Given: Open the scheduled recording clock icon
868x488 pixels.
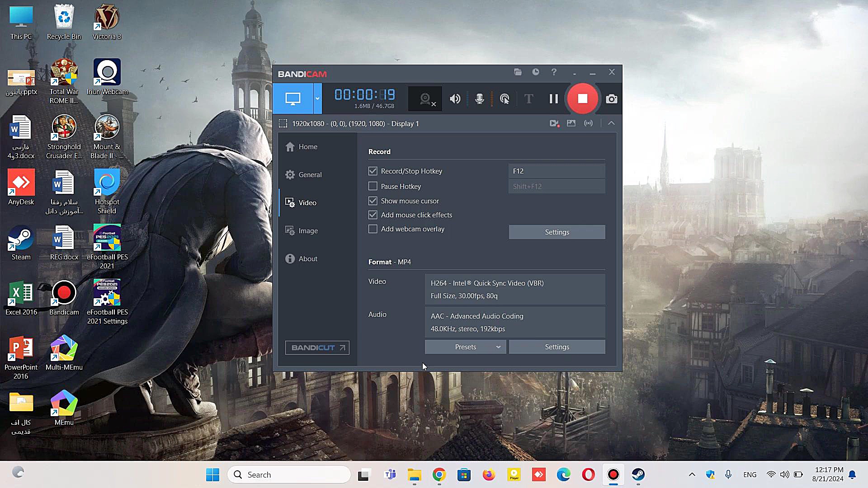Looking at the screenshot, I should click(x=536, y=72).
